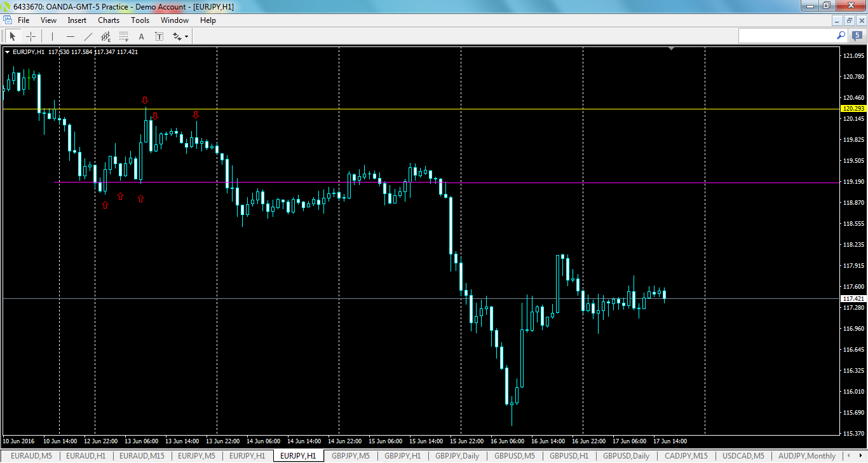
Task: Select the trendline drawing tool
Action: [88, 36]
